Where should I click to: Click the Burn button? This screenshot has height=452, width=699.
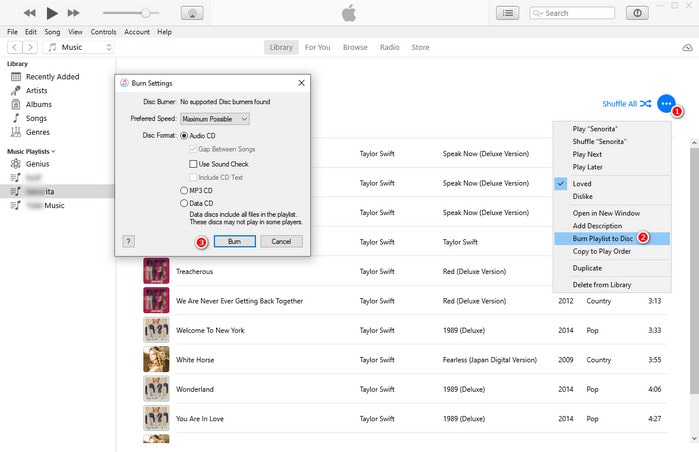234,241
